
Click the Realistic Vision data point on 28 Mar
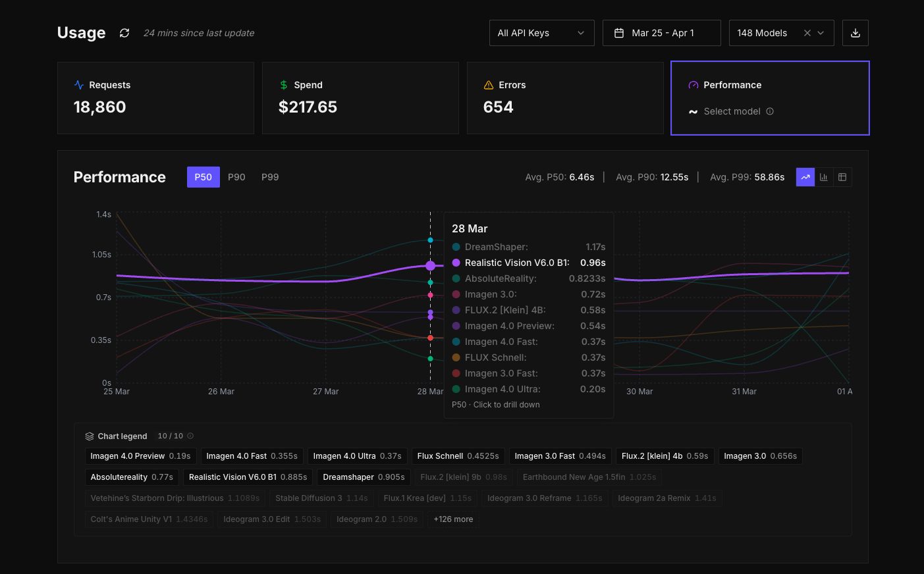click(x=430, y=266)
